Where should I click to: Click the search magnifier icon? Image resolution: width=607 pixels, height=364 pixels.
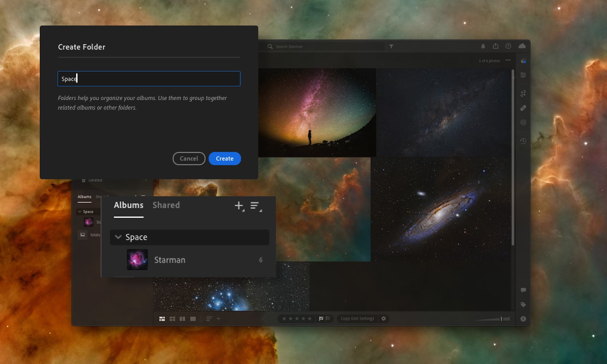tap(270, 46)
